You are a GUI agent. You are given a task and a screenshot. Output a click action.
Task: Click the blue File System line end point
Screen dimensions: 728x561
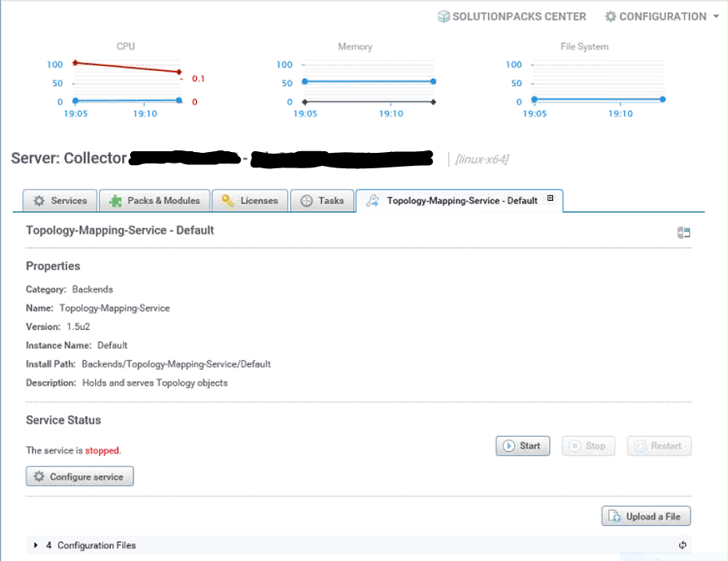[663, 99]
